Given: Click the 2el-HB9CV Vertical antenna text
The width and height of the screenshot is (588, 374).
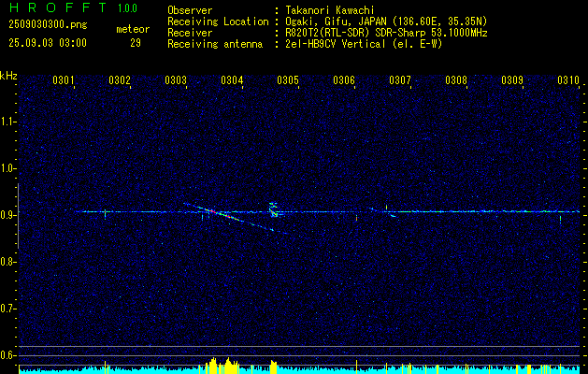Looking at the screenshot, I should point(364,44).
